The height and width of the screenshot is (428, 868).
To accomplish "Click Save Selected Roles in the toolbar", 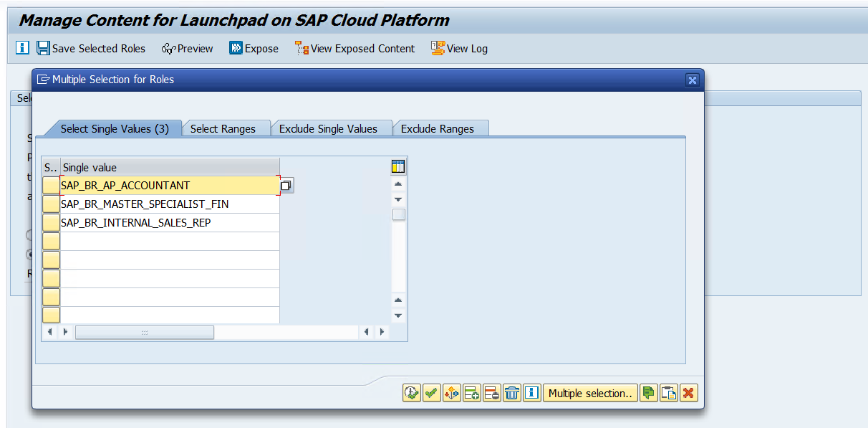I will point(91,49).
